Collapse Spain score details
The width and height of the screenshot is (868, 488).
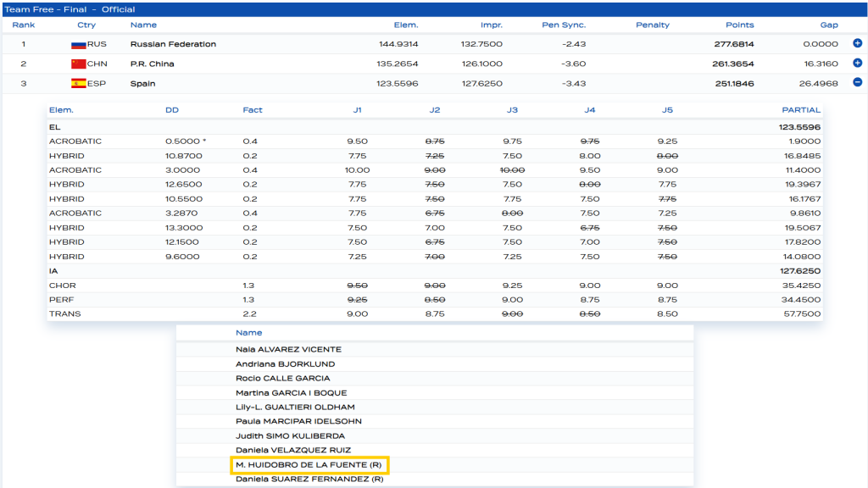[x=857, y=82]
